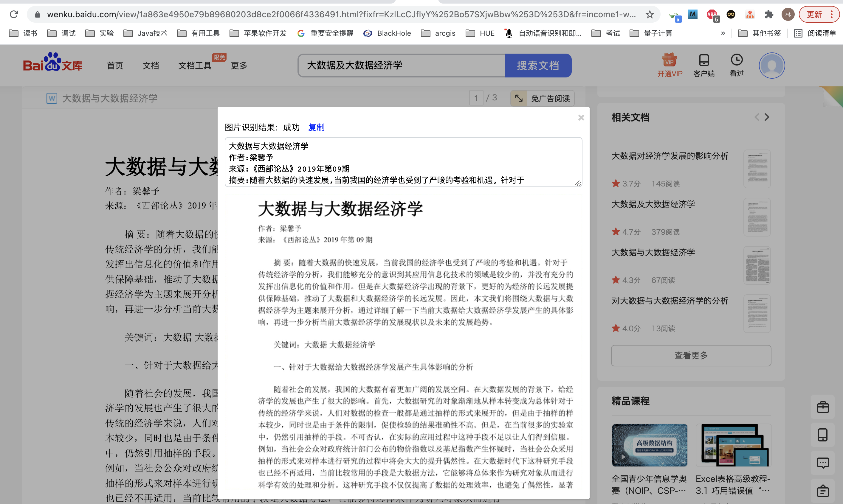
Task: Switch to 首页 navigation item
Action: click(x=114, y=66)
